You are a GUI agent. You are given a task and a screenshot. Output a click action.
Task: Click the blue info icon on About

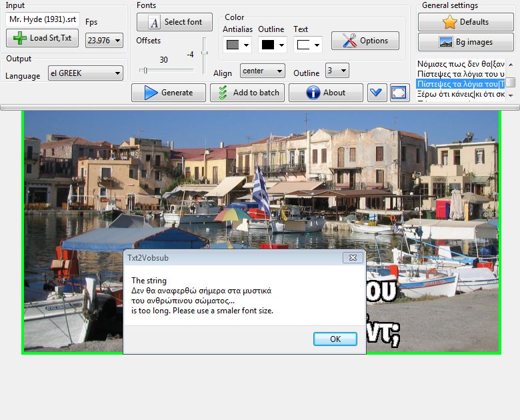313,93
